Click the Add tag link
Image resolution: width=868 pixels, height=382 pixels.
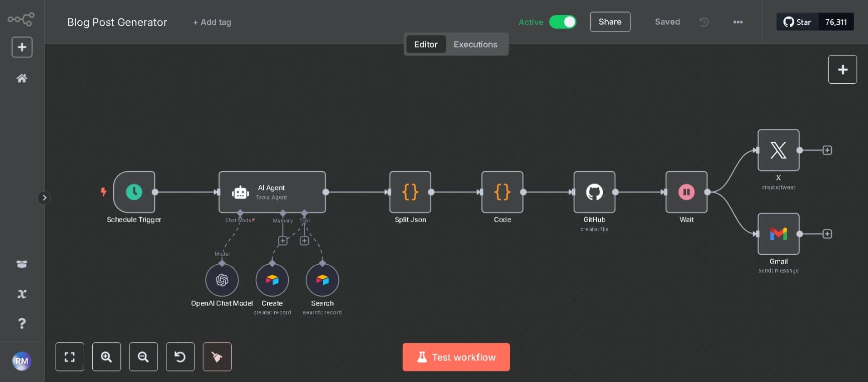click(x=212, y=22)
